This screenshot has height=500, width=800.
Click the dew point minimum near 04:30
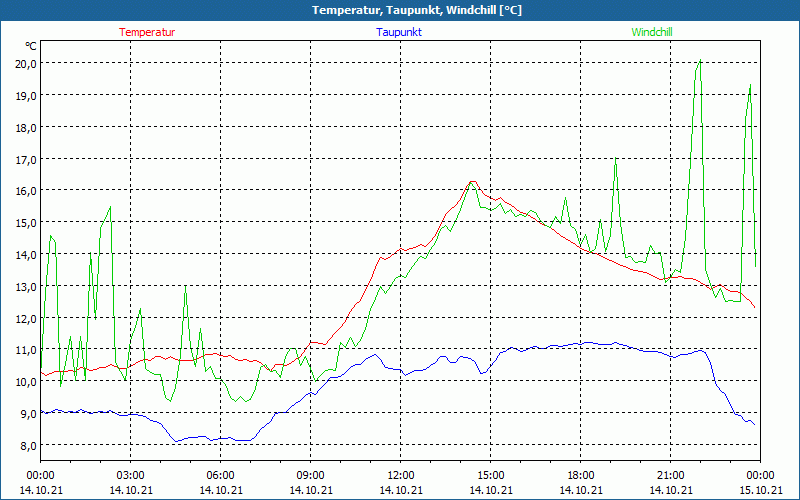coord(176,441)
